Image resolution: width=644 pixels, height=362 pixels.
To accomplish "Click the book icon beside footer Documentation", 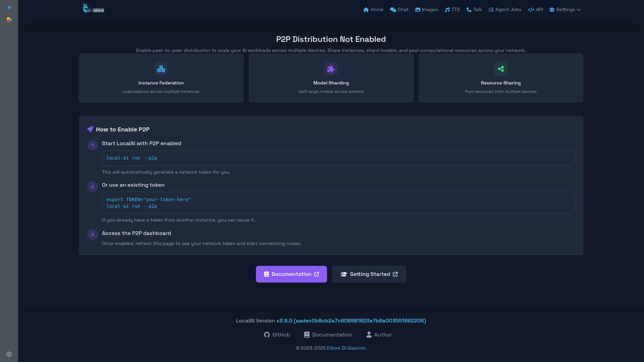I will [x=307, y=335].
